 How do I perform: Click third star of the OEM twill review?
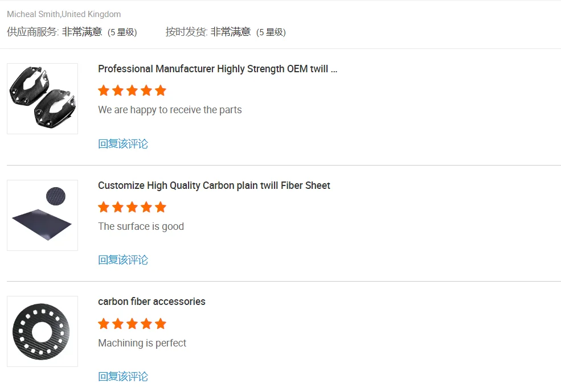(132, 90)
